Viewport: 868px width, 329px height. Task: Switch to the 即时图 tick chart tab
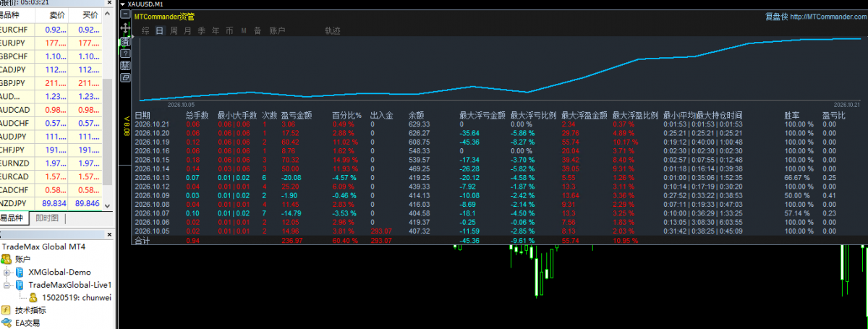point(47,218)
